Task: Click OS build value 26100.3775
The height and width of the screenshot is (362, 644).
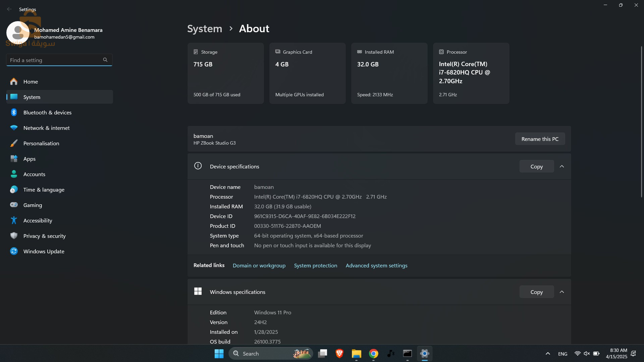Action: 267,342
